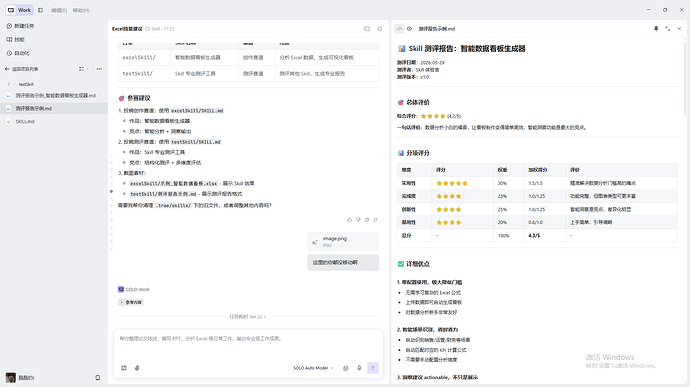The image size is (690, 387).
Task: Click the 易用性 row in score table
Action: coord(537,223)
